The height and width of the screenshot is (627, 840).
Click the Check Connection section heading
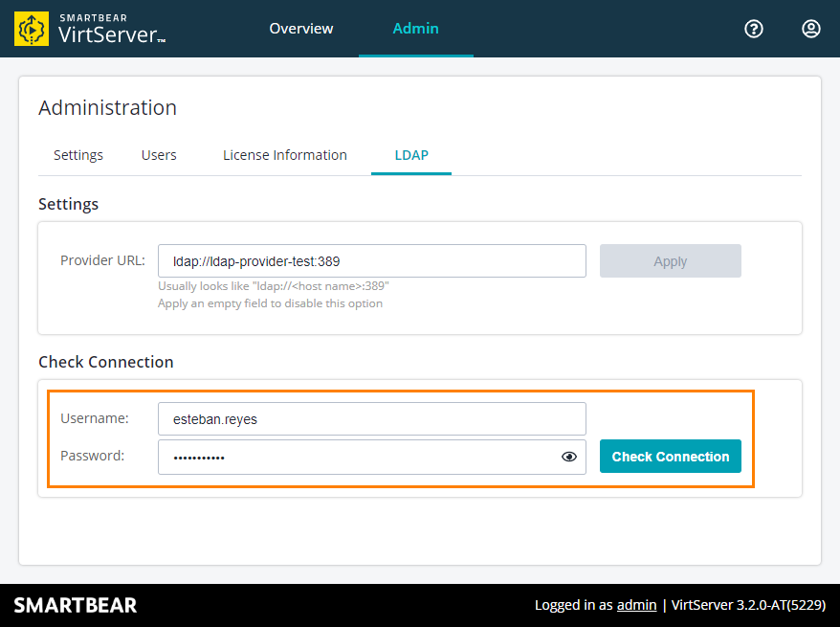105,362
